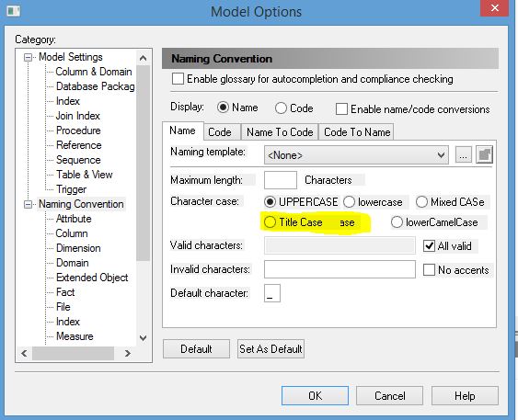Screen dimensions: 518x420
Task: Open the Naming template dropdown
Action: pos(356,154)
